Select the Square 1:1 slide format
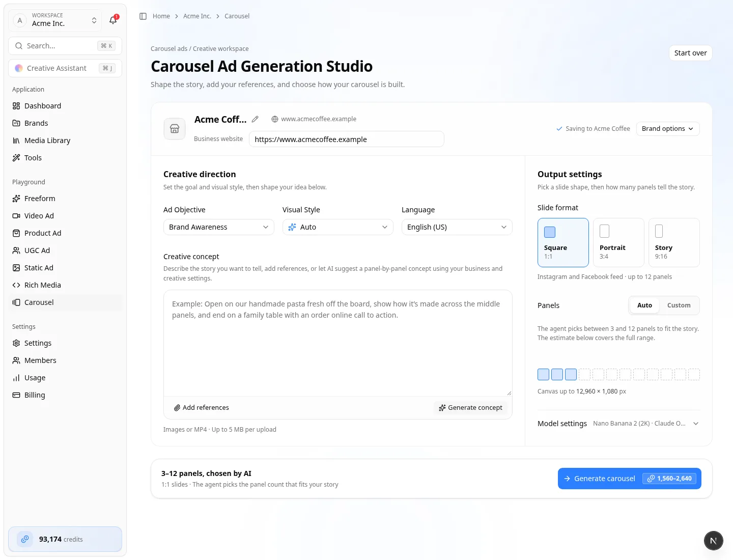This screenshot has height=560, width=733. pos(563,243)
